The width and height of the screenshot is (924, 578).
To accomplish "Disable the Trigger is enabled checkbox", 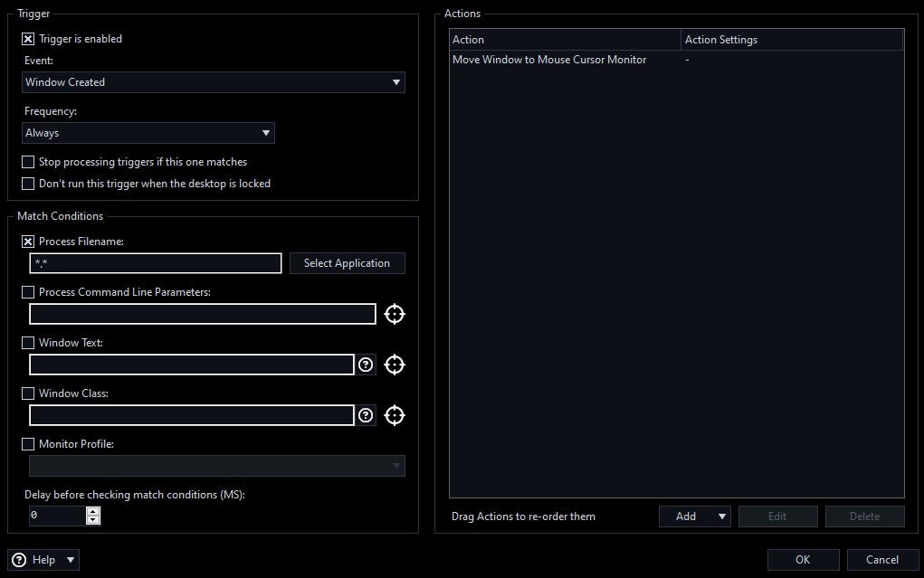I will [28, 39].
